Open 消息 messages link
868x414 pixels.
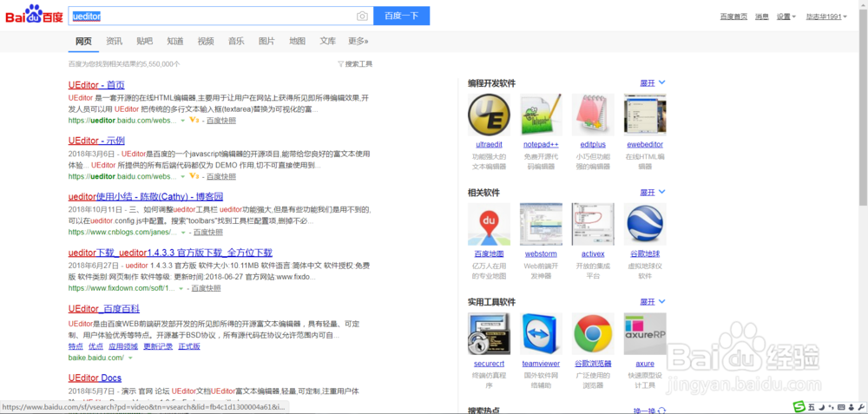(x=762, y=16)
